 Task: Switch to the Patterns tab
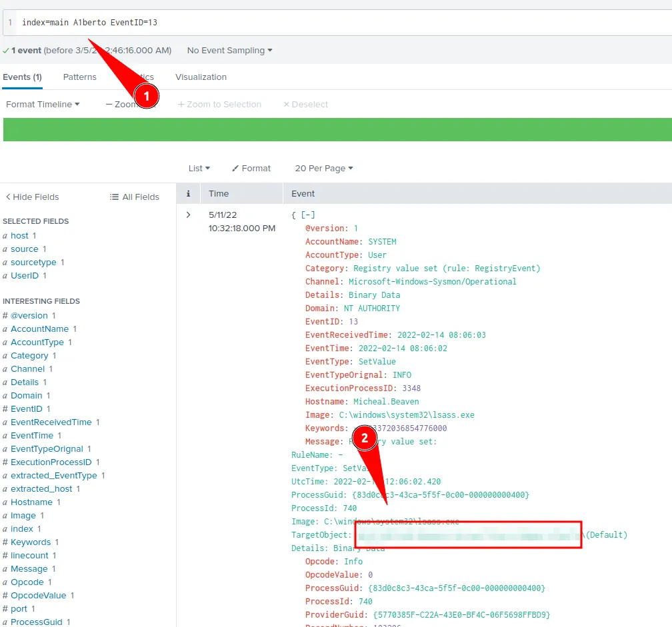pos(79,77)
